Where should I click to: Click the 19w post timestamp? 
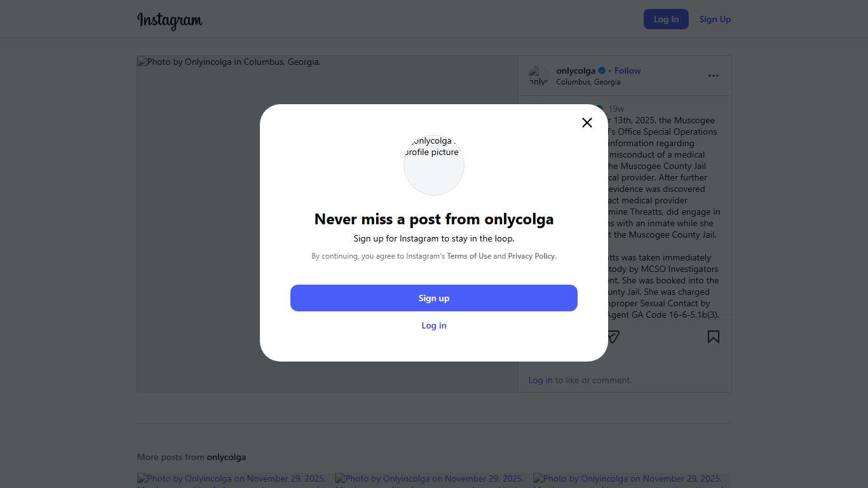616,109
